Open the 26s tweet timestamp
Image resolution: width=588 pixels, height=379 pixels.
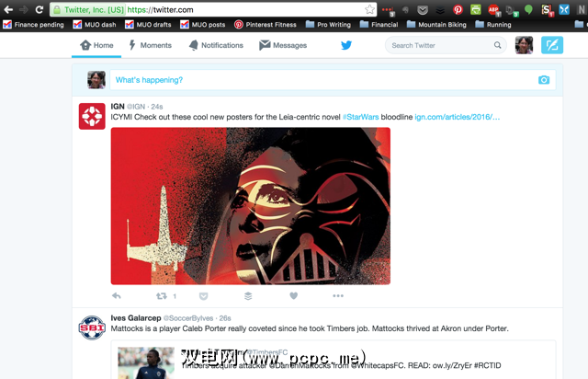[225, 318]
